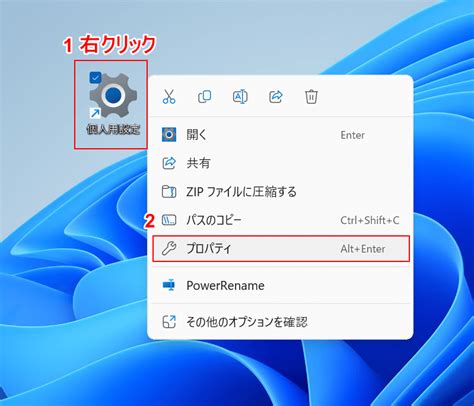Launch PowerRename from the menu

coord(281,285)
